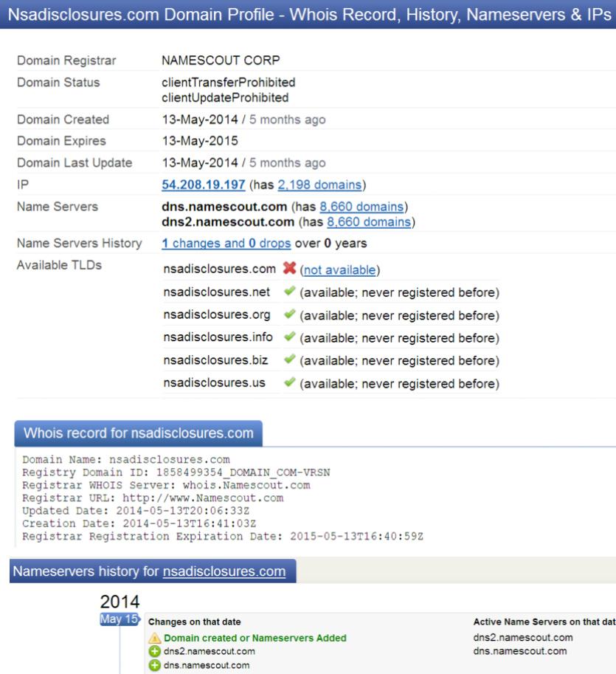Image resolution: width=616 pixels, height=674 pixels.
Task: Click the 'not available' link
Action: click(x=340, y=270)
